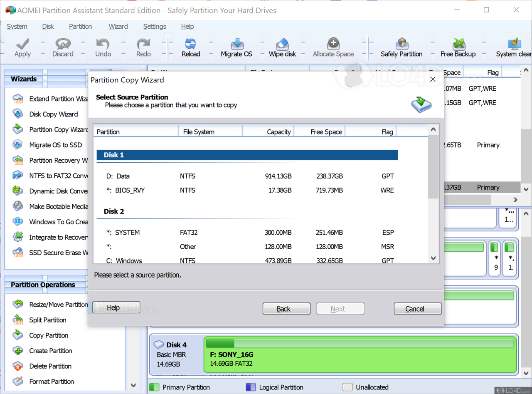
Task: Click the Redo toolbar icon
Action: point(143,47)
